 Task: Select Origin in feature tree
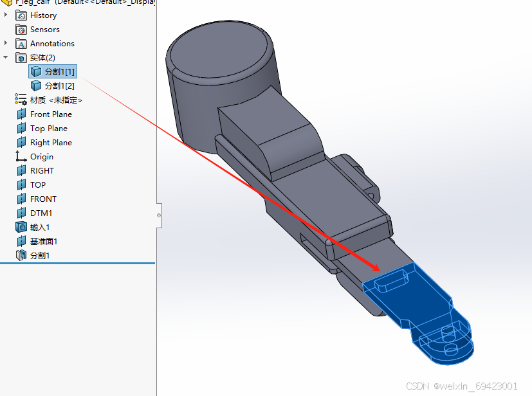(x=42, y=157)
